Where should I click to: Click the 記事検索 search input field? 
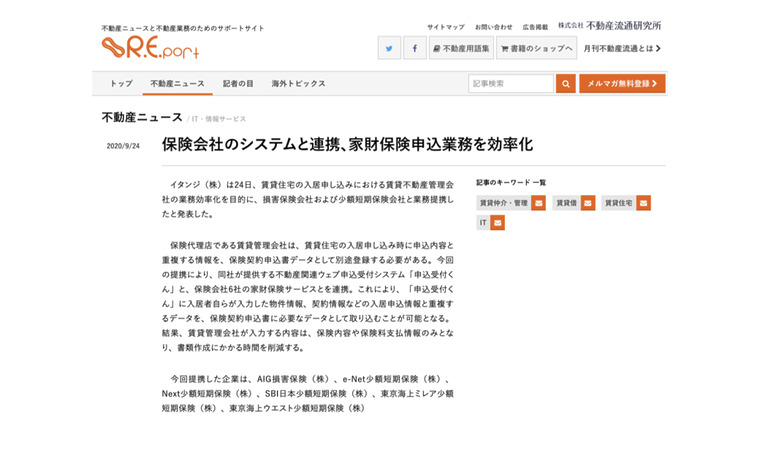[x=510, y=84]
